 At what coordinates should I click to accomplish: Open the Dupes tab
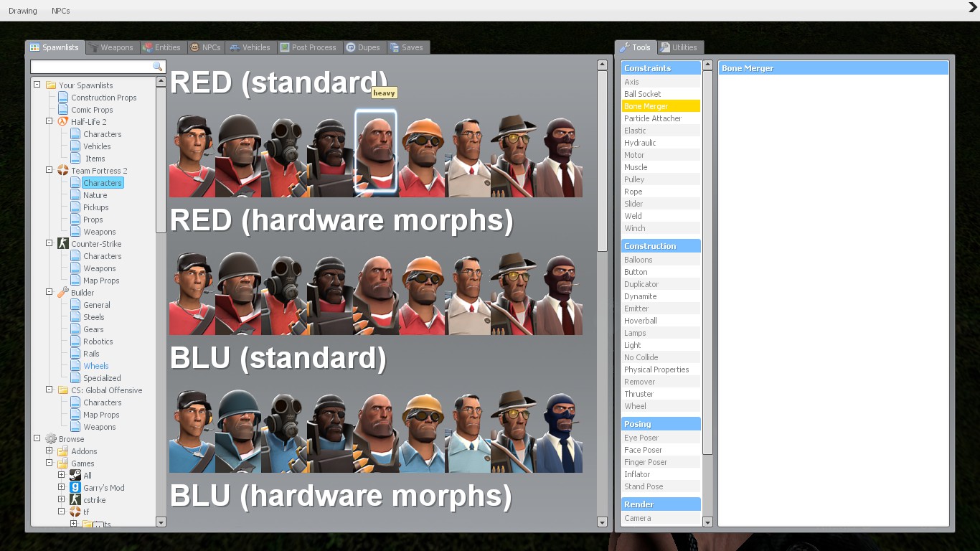pos(363,47)
